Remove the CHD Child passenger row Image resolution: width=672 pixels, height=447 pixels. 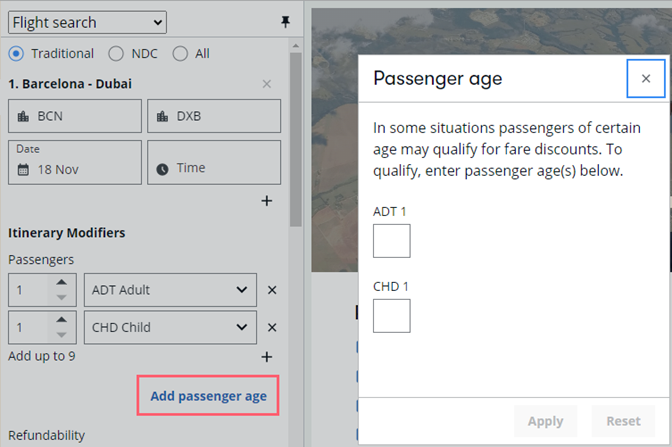click(272, 327)
